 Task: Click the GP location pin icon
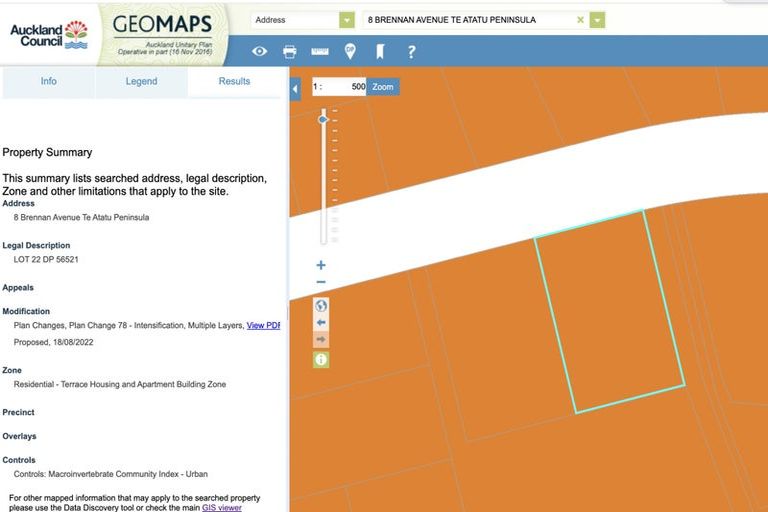click(350, 51)
